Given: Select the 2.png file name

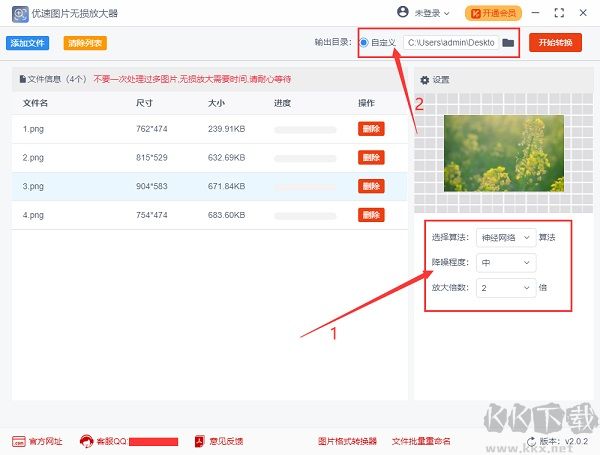Looking at the screenshot, I should tap(33, 158).
